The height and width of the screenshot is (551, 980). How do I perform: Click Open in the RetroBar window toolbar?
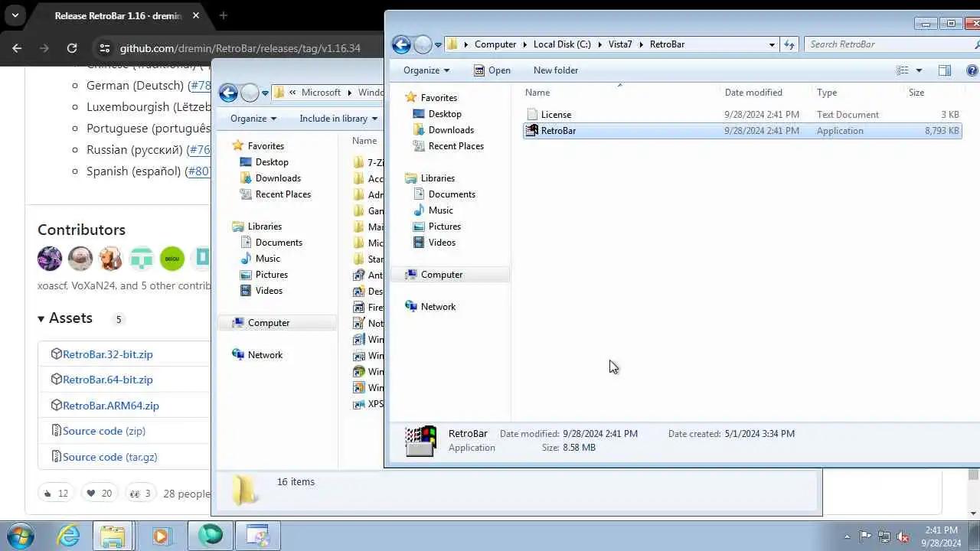click(x=492, y=70)
